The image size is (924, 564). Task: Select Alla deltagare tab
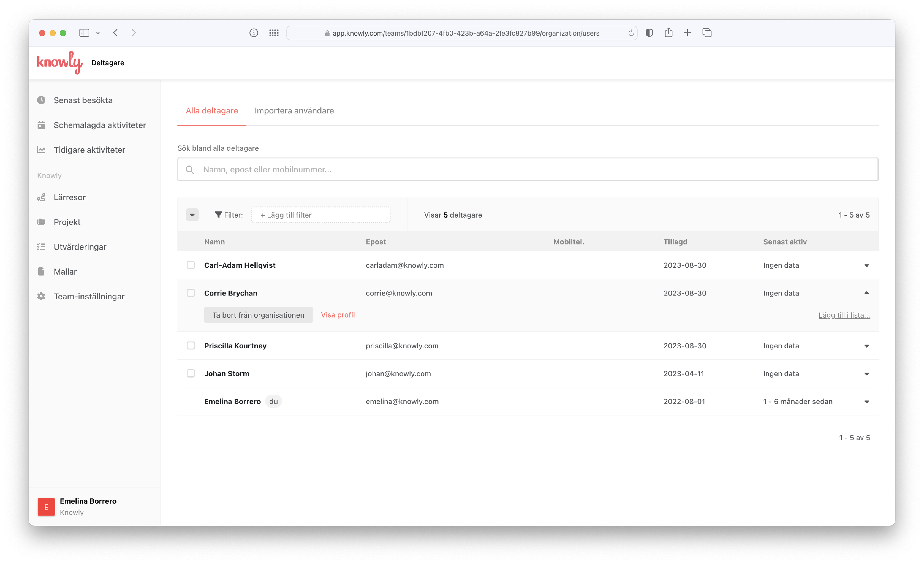pos(212,111)
